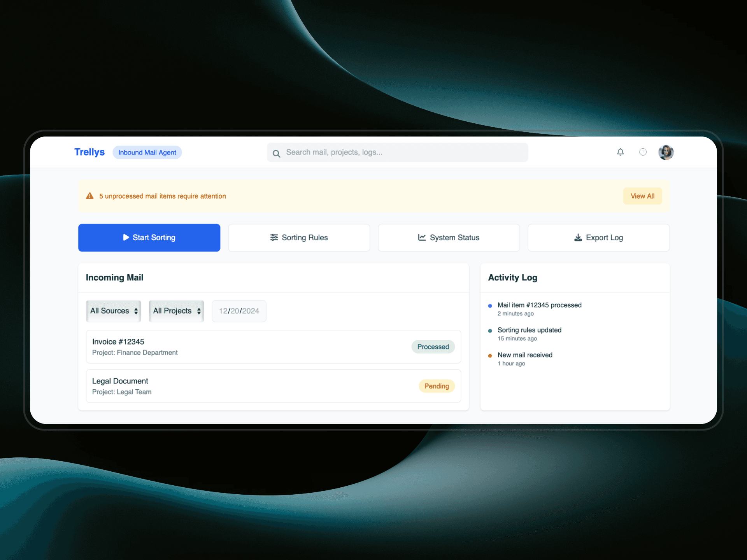This screenshot has width=747, height=560.
Task: Click the search magnifier icon
Action: coord(276,154)
